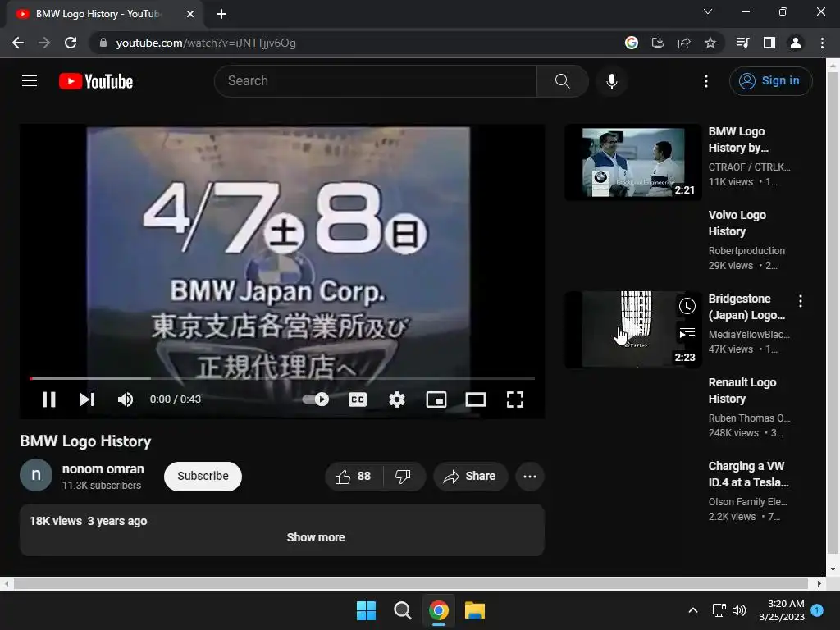The height and width of the screenshot is (630, 840).
Task: Mute the video volume
Action: 126,399
